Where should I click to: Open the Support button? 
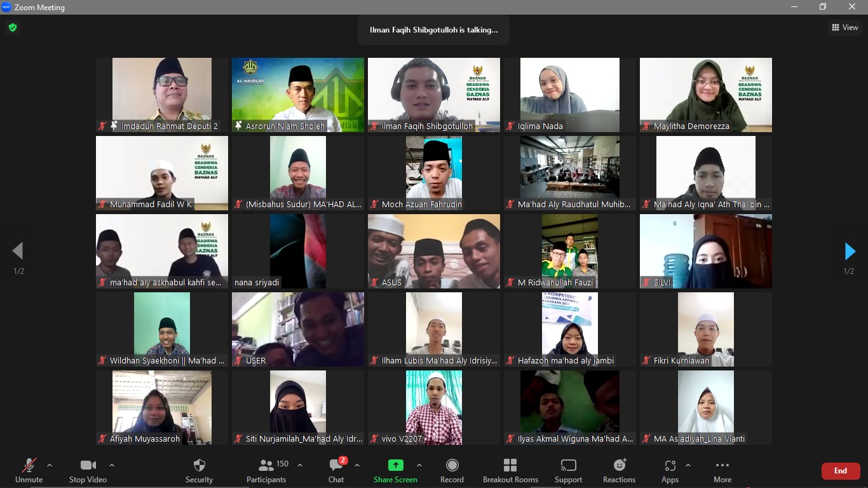pos(568,471)
